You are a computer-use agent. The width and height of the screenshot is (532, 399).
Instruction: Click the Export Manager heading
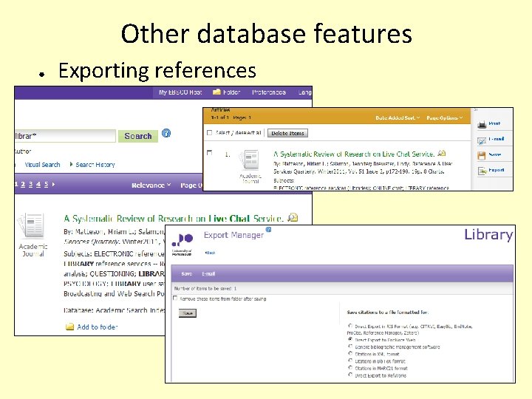(233, 235)
